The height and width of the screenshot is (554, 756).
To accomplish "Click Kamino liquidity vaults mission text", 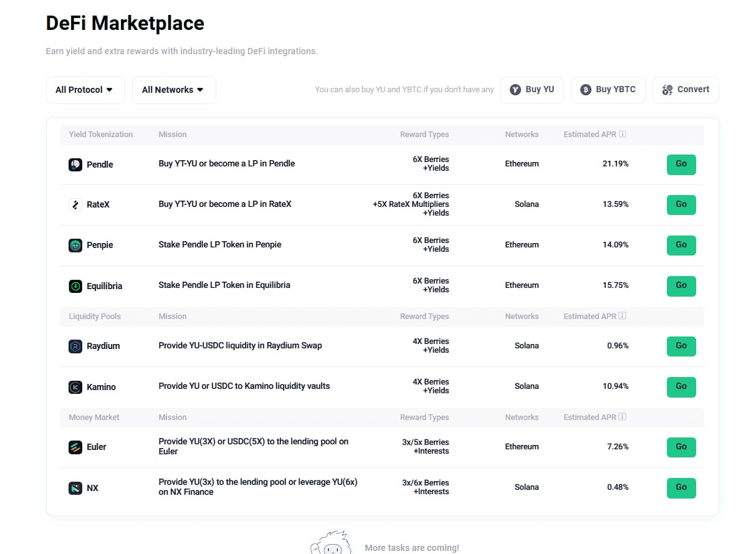I will click(x=244, y=386).
